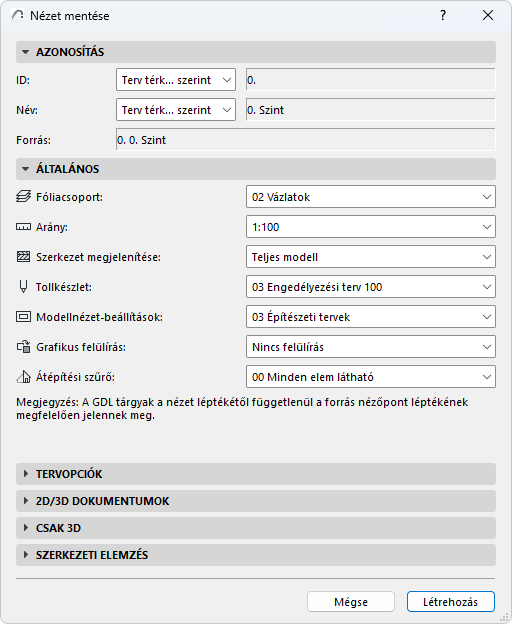Open the Arány dropdown showing 1:100

point(371,227)
